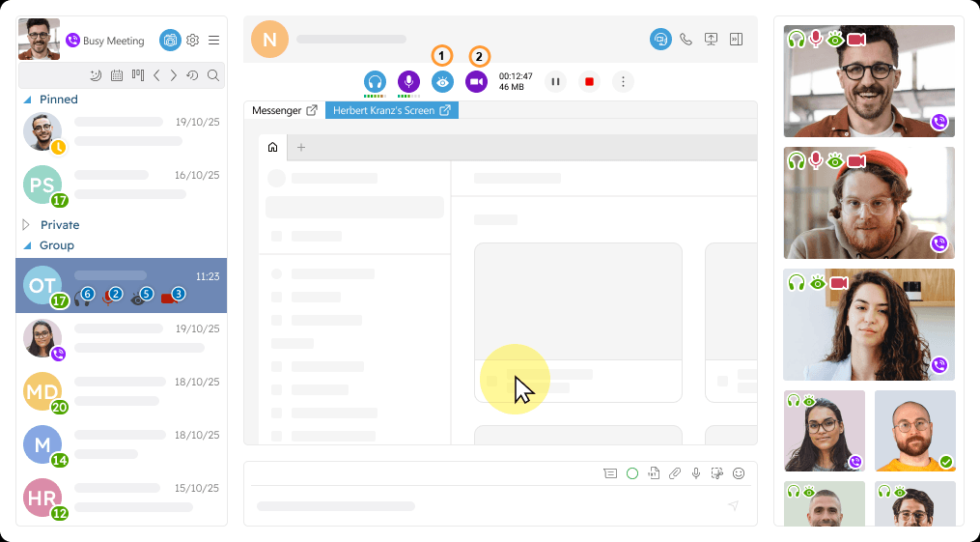Screen dimensions: 980x542
Task: Send the message with the paper plane icon
Action: (x=734, y=505)
